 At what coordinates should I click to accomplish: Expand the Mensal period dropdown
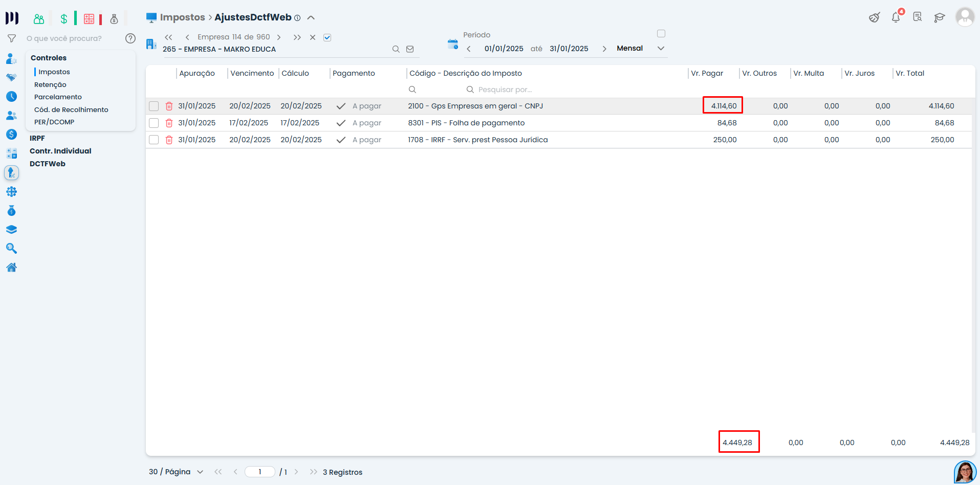click(661, 49)
